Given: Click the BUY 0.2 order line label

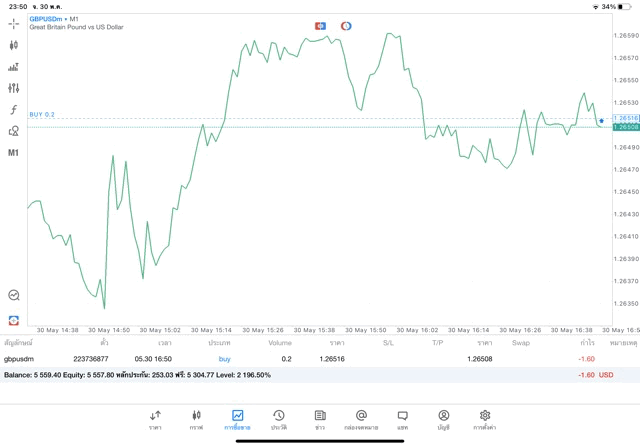Looking at the screenshot, I should tap(42, 115).
